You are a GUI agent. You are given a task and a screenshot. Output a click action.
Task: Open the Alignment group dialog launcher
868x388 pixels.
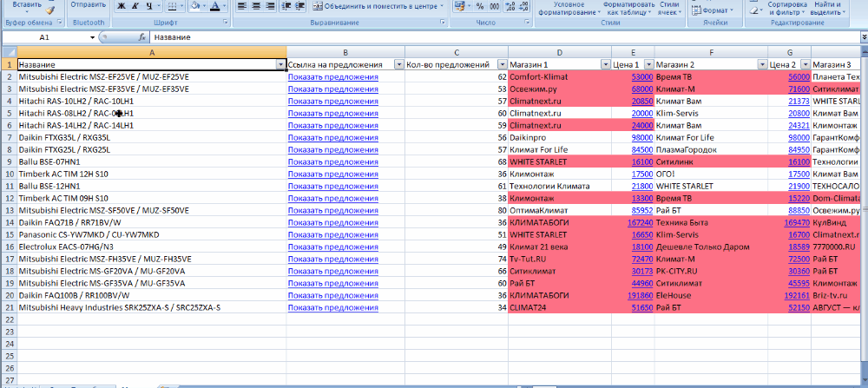[x=443, y=23]
